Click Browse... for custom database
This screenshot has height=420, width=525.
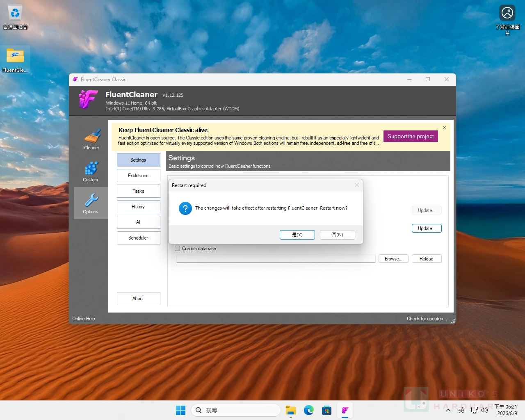(x=393, y=259)
